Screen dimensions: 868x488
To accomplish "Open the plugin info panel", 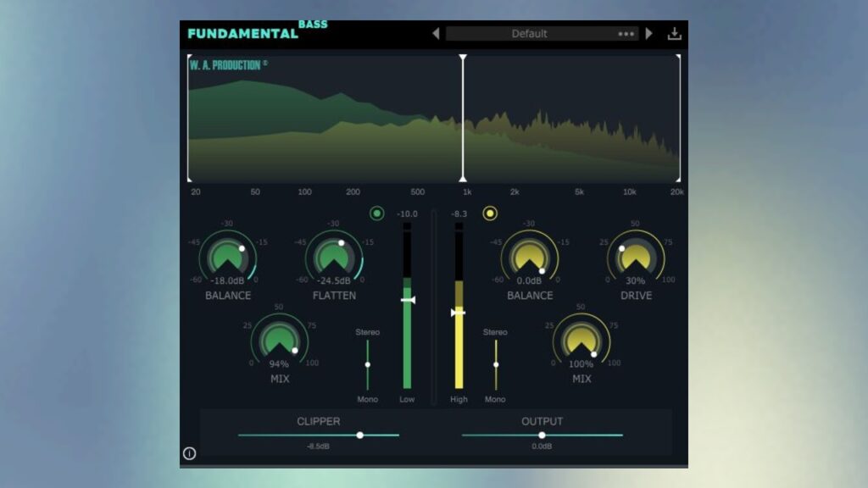I will 189,453.
